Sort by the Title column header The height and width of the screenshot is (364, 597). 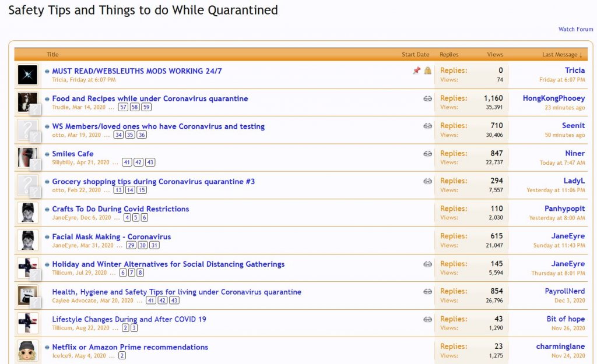click(x=52, y=55)
